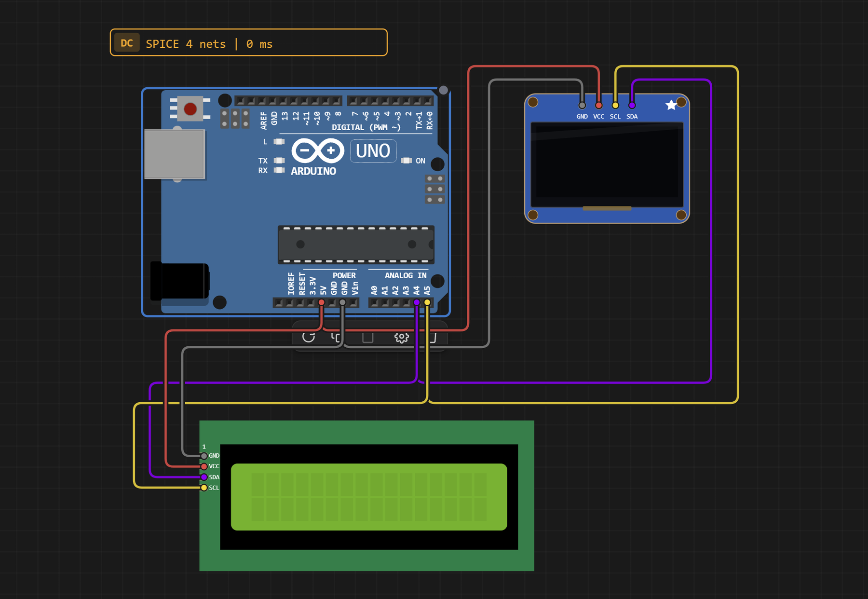Click the OLED SCL pin
Screen dimensions: 868x599
(615, 105)
